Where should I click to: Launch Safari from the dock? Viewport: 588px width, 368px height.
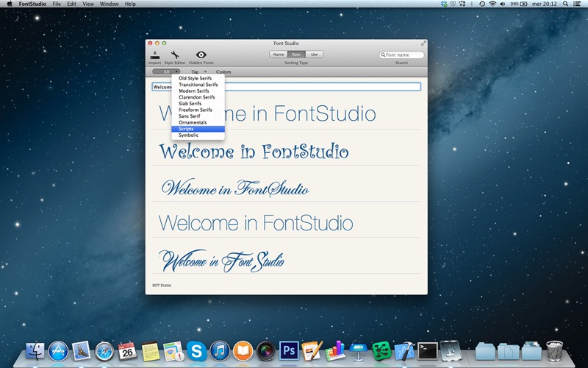point(104,352)
